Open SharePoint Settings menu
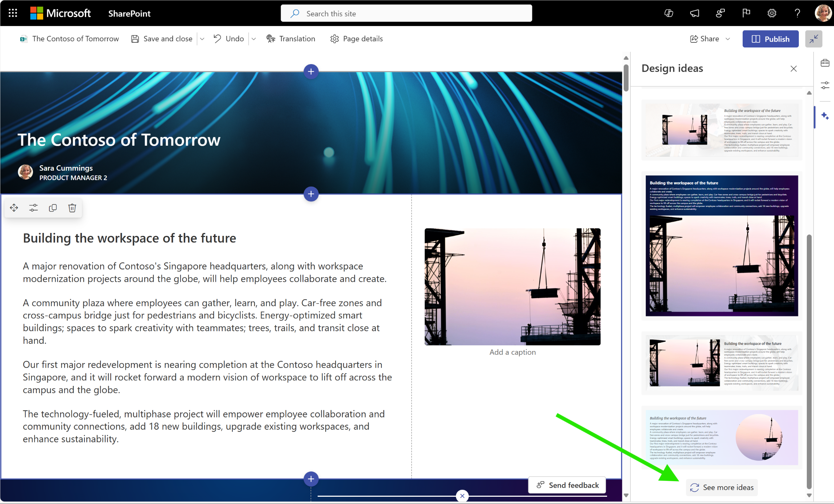Screen dimensions: 834x504 tap(772, 13)
